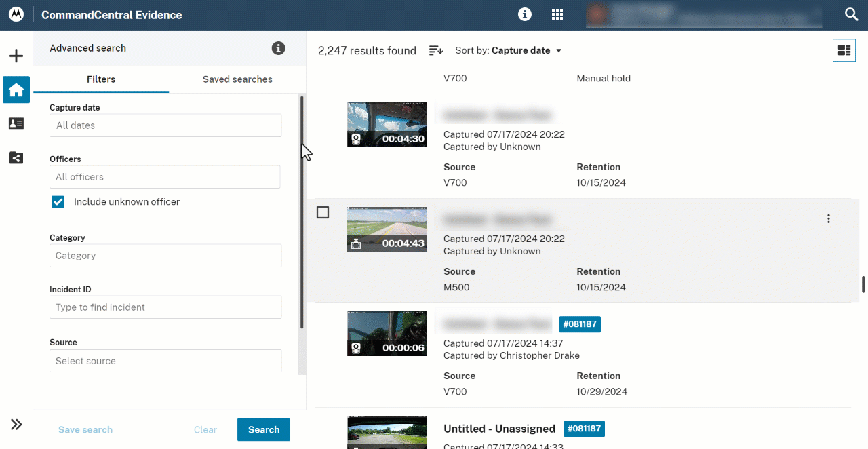868x449 pixels.
Task: Click the plus icon to add evidence
Action: click(16, 56)
